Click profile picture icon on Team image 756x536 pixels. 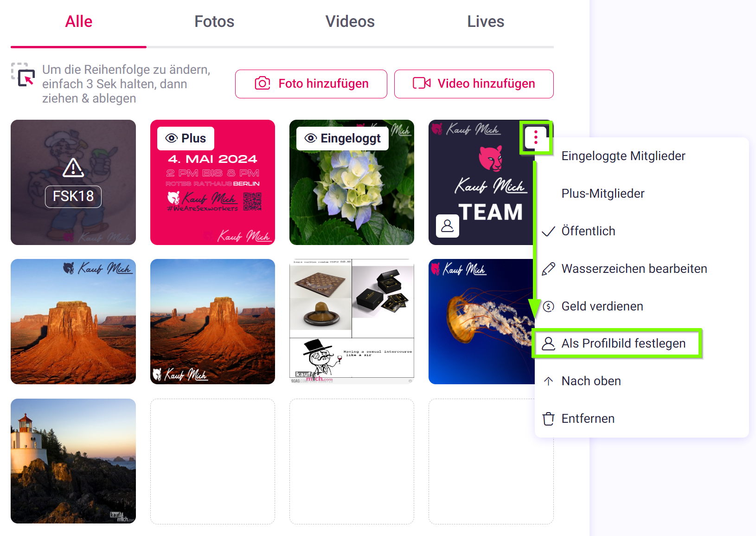coord(448,226)
